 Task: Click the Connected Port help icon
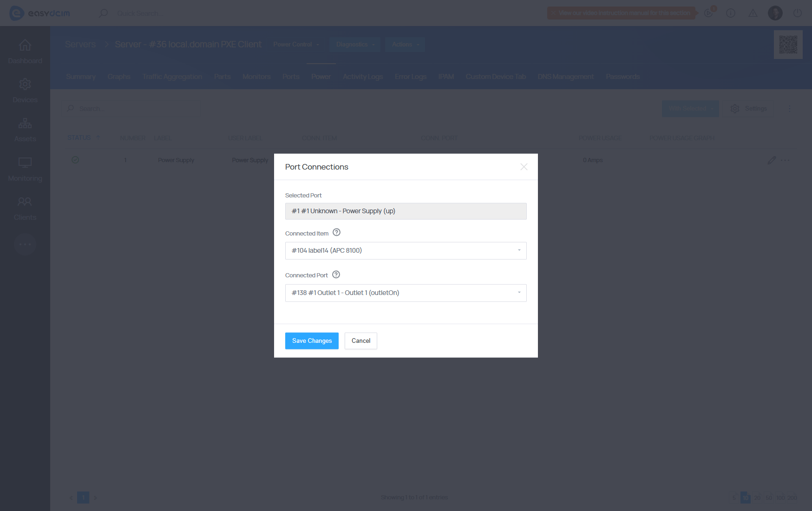coord(336,275)
